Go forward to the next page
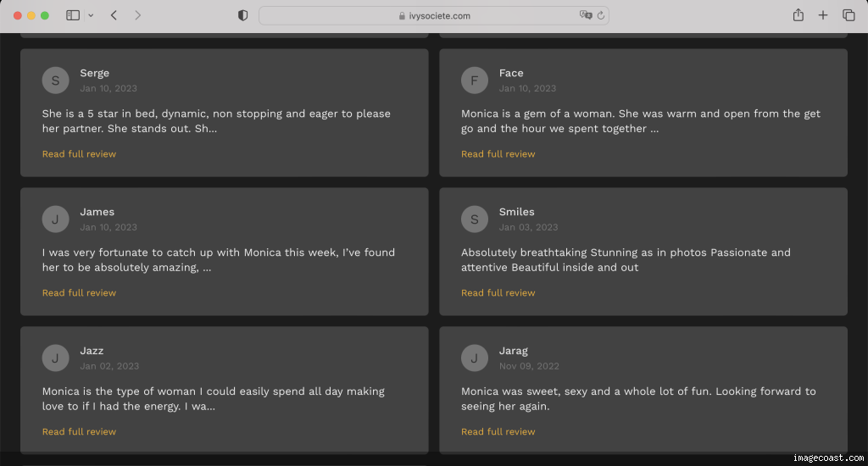 coord(138,15)
